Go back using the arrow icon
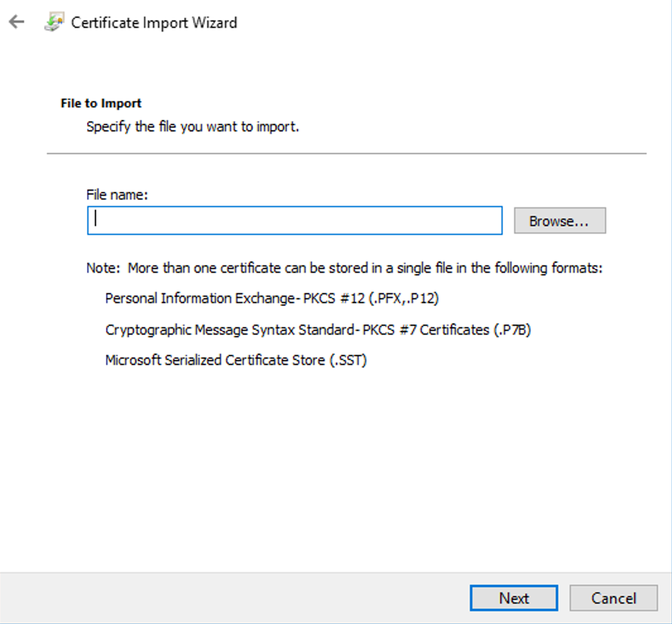Screen dimensions: 672x624 coord(16,22)
